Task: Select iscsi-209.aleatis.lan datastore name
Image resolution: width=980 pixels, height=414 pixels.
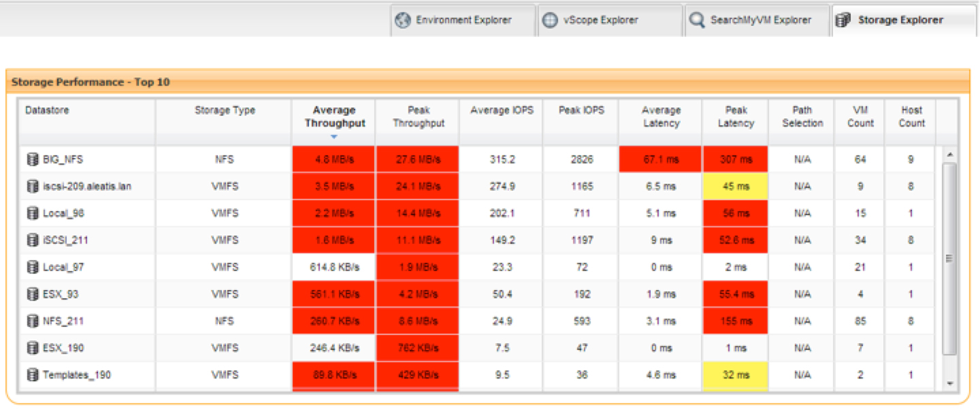Action: [87, 186]
